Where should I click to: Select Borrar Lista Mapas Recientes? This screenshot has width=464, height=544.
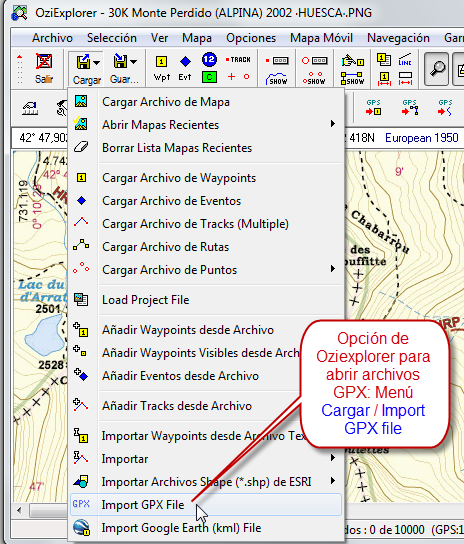tap(206, 148)
